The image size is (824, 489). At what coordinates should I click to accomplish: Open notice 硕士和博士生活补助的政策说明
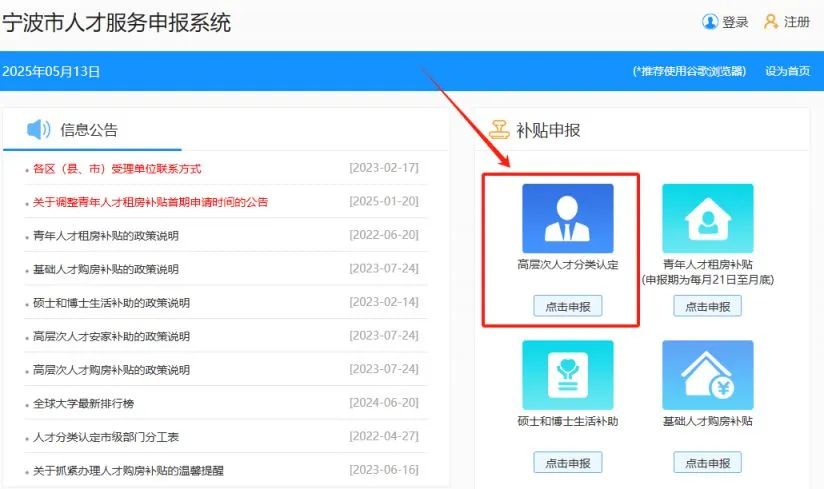[x=111, y=303]
